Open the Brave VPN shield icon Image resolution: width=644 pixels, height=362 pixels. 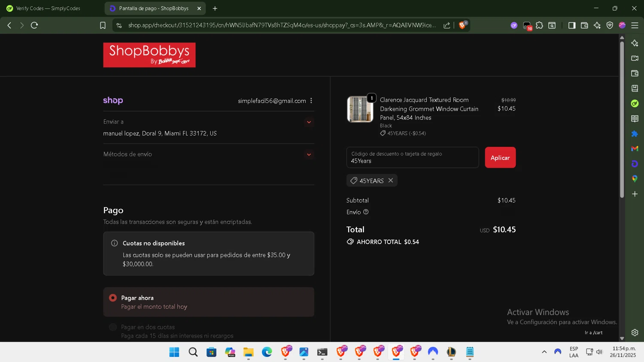pyautogui.click(x=610, y=25)
